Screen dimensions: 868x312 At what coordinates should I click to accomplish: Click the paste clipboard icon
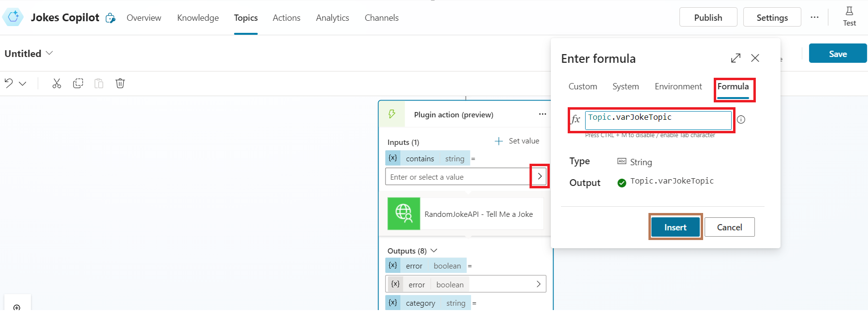click(99, 84)
